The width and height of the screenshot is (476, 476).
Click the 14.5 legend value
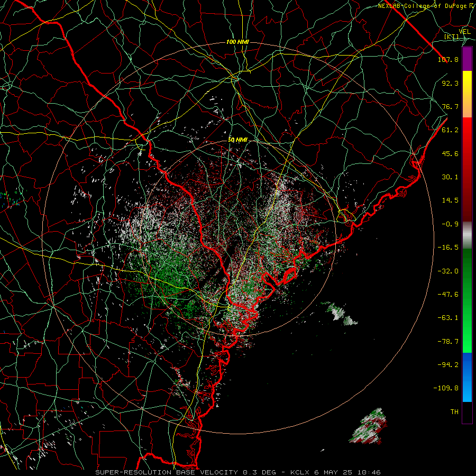(450, 200)
